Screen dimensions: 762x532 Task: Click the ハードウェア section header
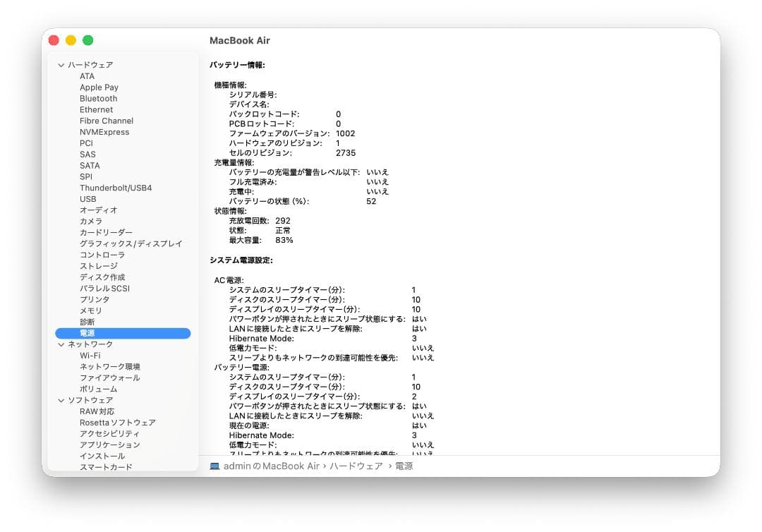90,65
